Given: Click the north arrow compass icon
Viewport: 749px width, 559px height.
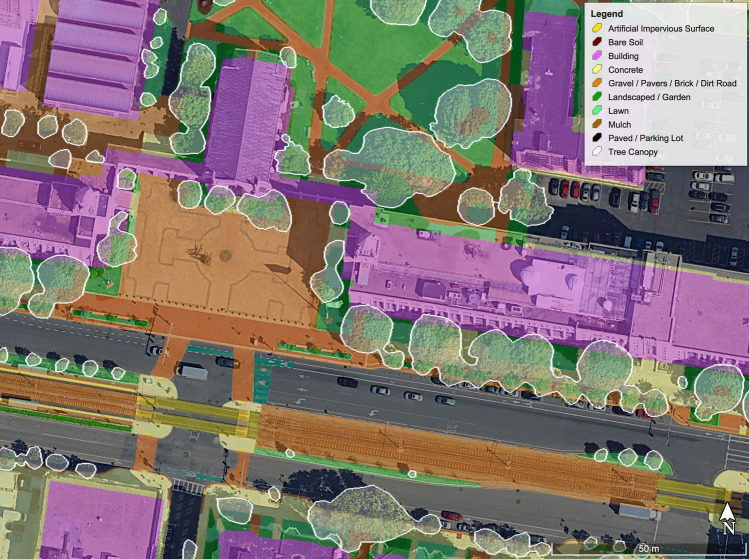Looking at the screenshot, I should click(x=727, y=518).
